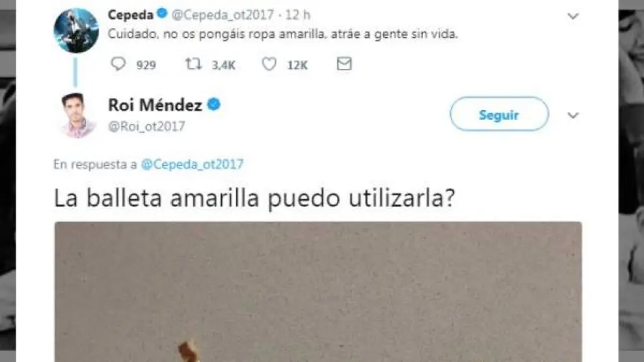Like Cepeda's tweet with heart icon
Viewport: 644px width, 362px height.
pos(269,64)
